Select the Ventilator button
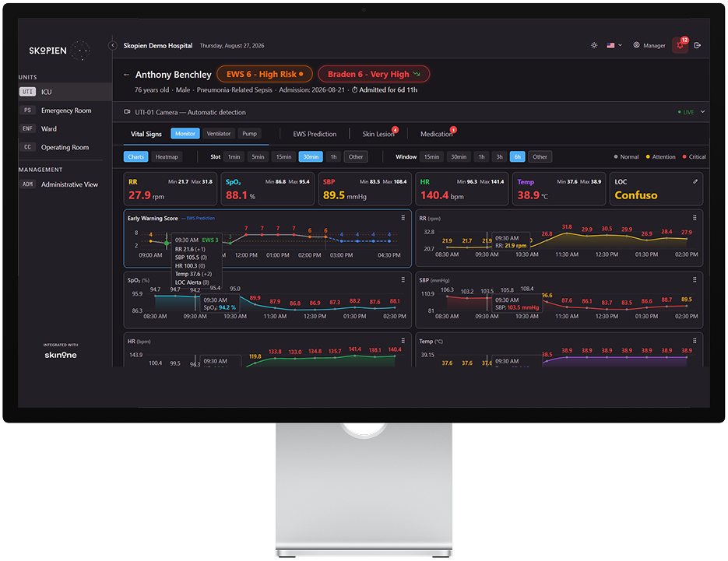 pos(219,134)
